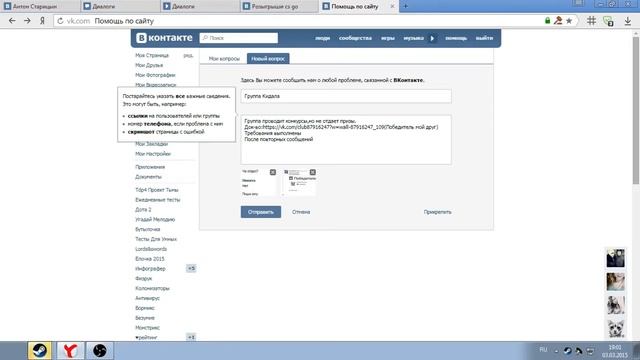Open помощь in the header menu
The width and height of the screenshot is (640, 360).
click(456, 38)
